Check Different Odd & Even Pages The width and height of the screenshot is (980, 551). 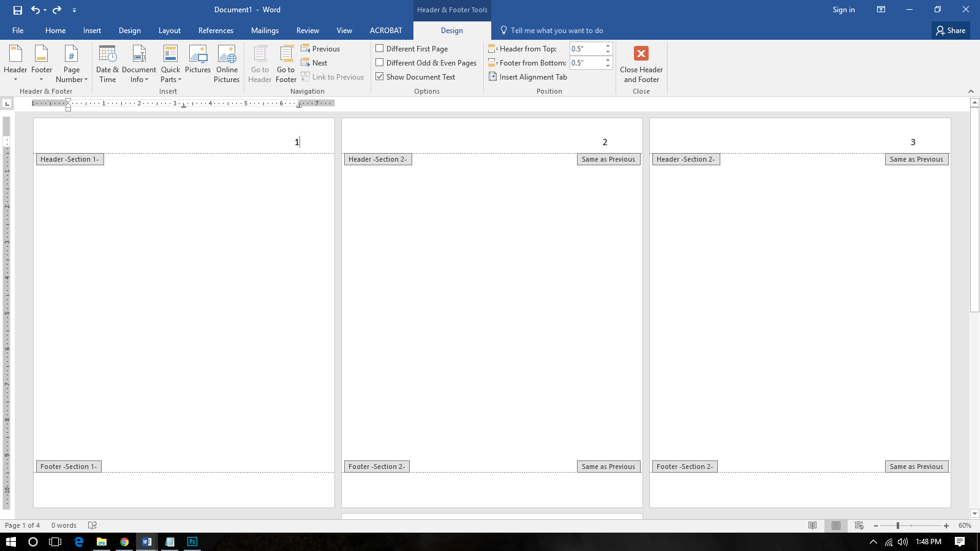click(x=380, y=62)
